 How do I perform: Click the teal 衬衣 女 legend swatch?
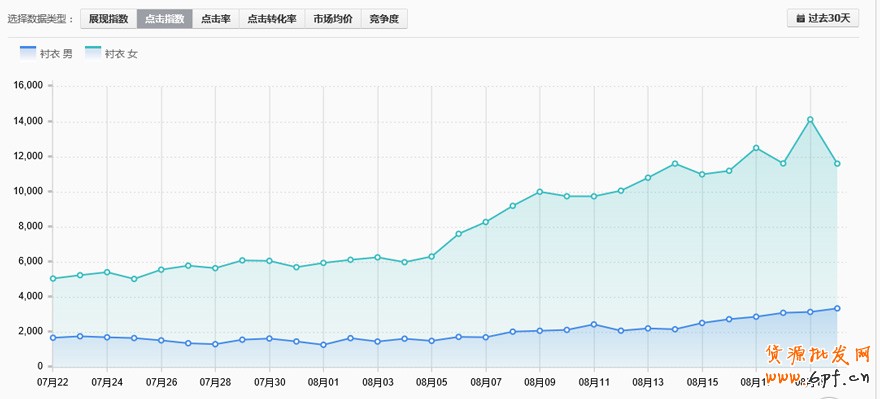(93, 53)
